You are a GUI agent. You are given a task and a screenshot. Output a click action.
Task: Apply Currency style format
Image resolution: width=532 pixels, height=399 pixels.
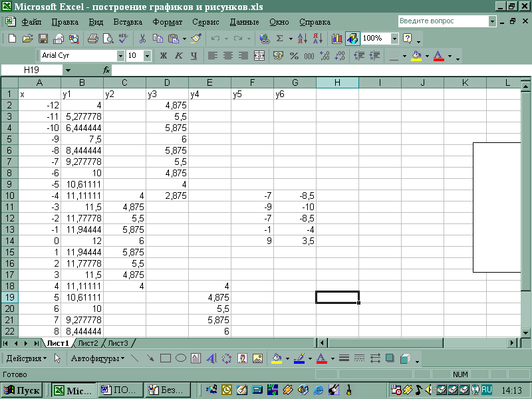278,56
